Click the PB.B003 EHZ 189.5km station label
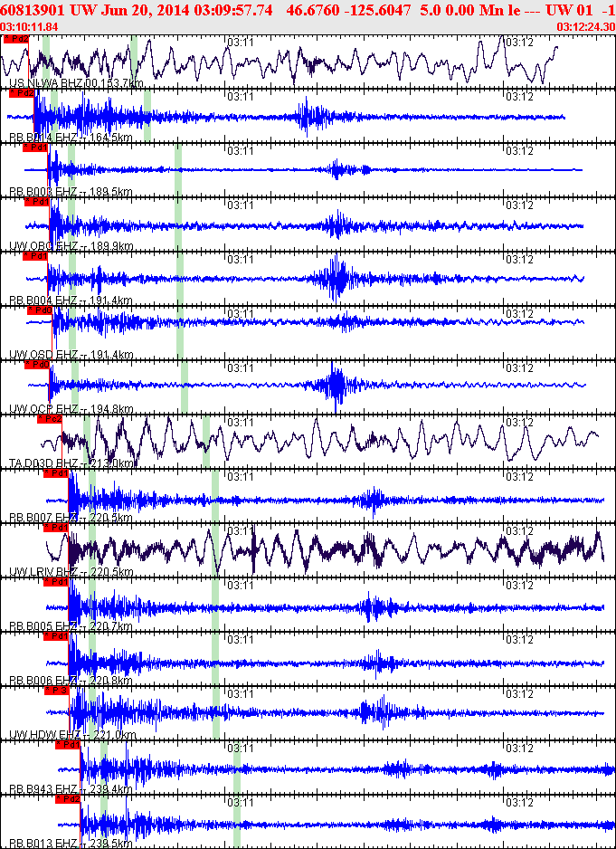Image resolution: width=616 pixels, height=849 pixels. click(x=71, y=192)
